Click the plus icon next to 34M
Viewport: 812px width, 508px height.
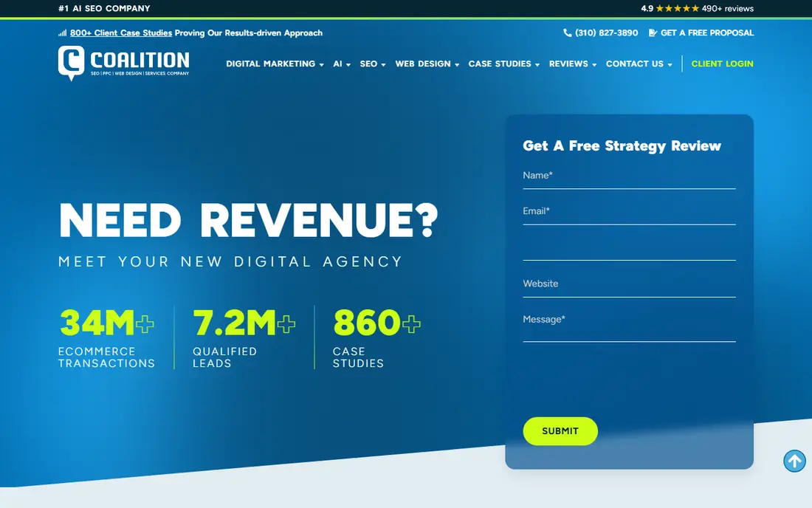click(145, 323)
